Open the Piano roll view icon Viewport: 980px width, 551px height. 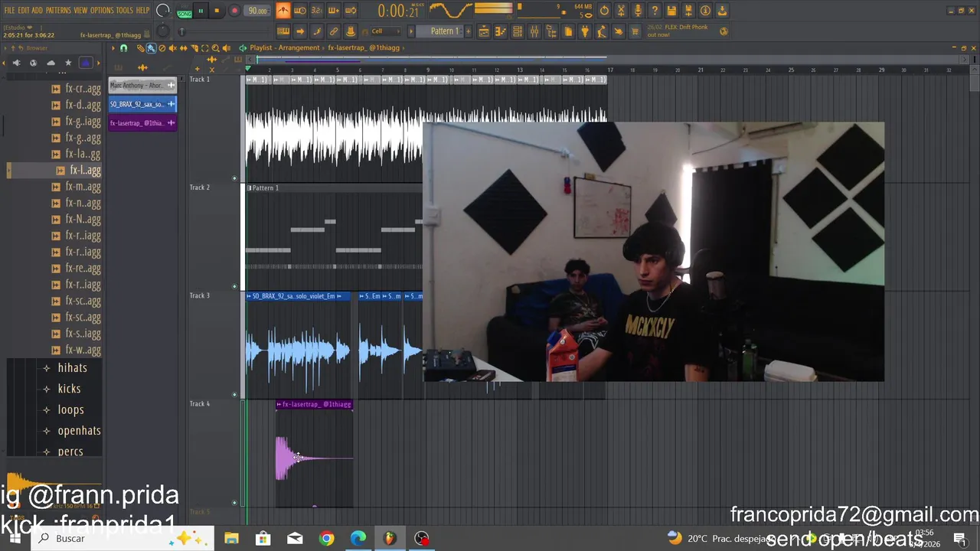point(501,31)
